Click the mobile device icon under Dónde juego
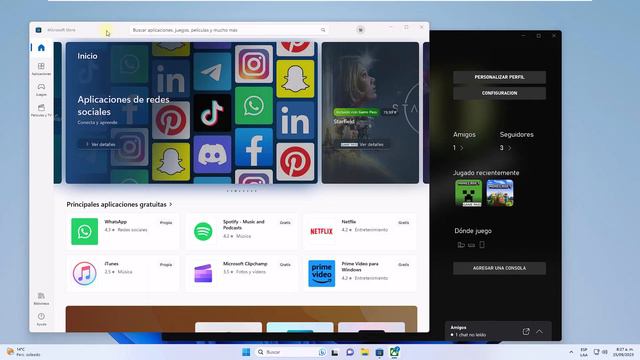This screenshot has width=640, height=360. click(x=482, y=245)
